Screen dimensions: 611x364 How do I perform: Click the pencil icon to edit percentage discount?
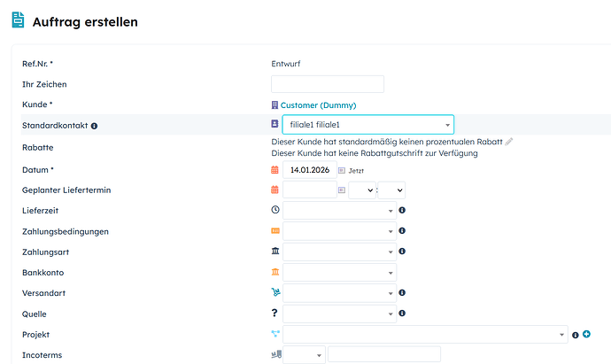(509, 142)
